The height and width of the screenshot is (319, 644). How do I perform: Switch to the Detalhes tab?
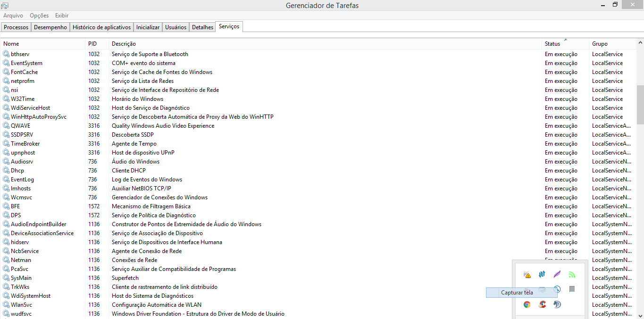coord(202,27)
